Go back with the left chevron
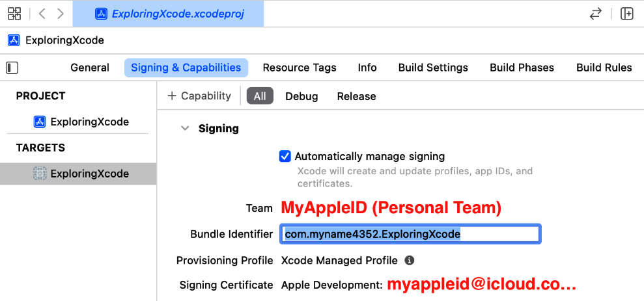 pos(42,14)
